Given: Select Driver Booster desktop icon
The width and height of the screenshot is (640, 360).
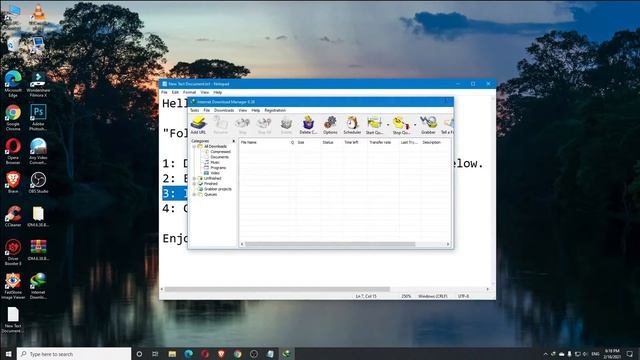Looking at the screenshot, I should tap(13, 252).
